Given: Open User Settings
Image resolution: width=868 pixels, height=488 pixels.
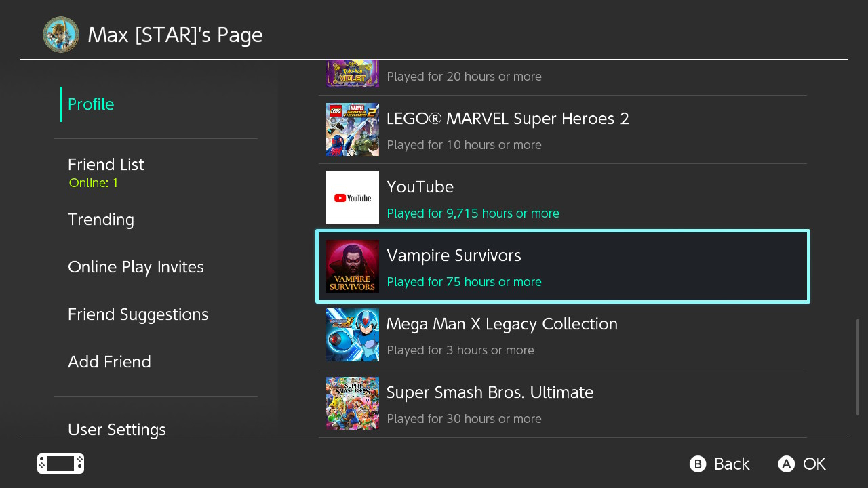Looking at the screenshot, I should pos(117,429).
